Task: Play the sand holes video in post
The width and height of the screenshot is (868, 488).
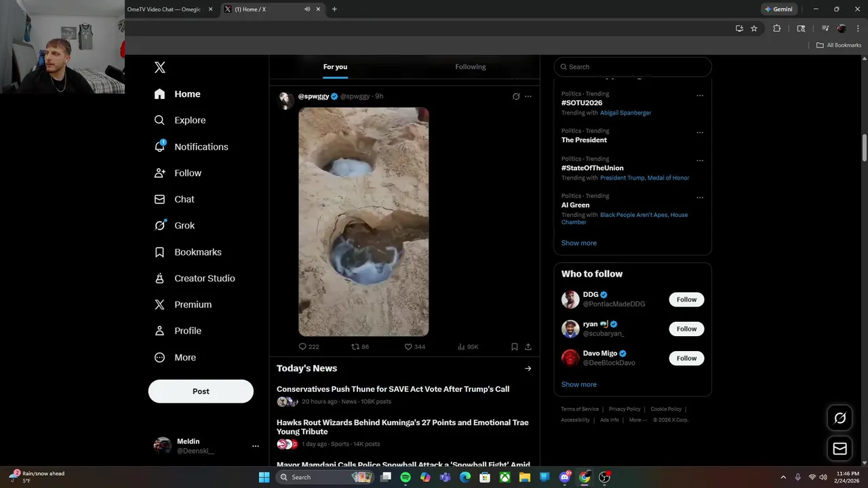Action: pos(363,222)
